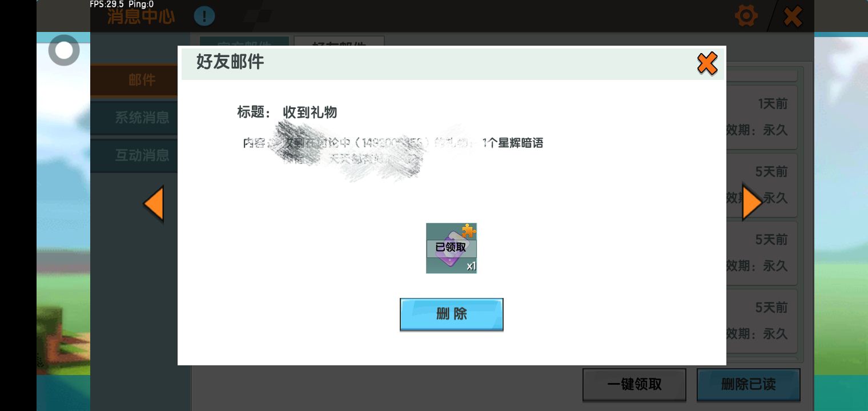Tap the 已领取 gift item icon
Screen dimensions: 868x411
tap(451, 248)
